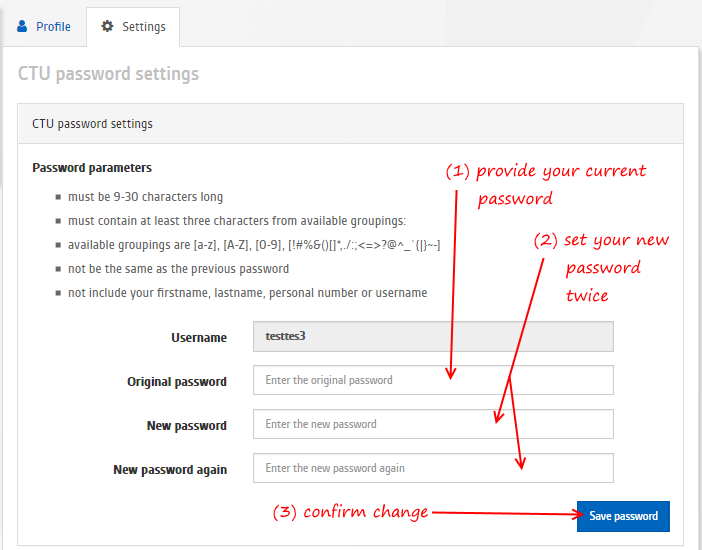The height and width of the screenshot is (550, 702).
Task: Focus the Original password input field
Action: pos(433,380)
